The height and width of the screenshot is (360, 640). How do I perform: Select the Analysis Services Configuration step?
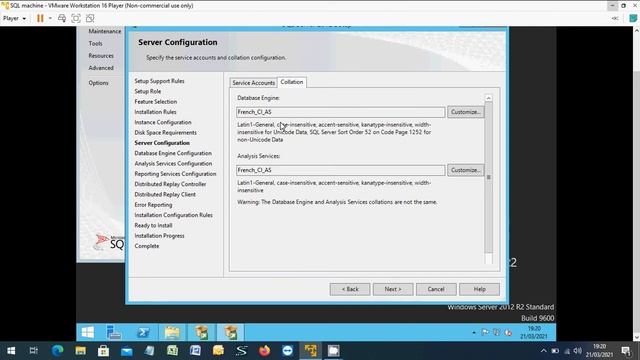[x=173, y=163]
